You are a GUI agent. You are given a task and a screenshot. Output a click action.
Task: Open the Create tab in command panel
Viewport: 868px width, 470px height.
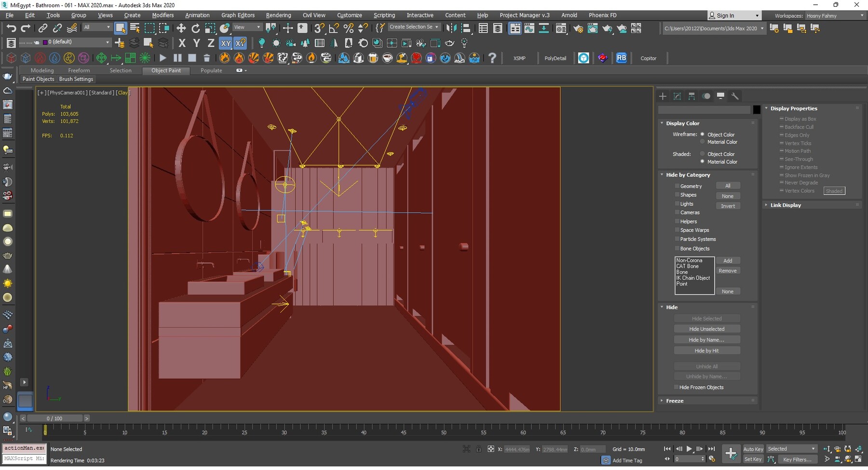point(663,96)
